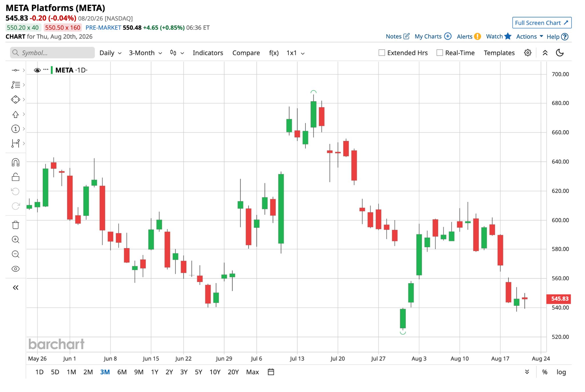Image resolution: width=585 pixels, height=392 pixels.
Task: Select the trend line drawing tool
Action: (x=15, y=70)
